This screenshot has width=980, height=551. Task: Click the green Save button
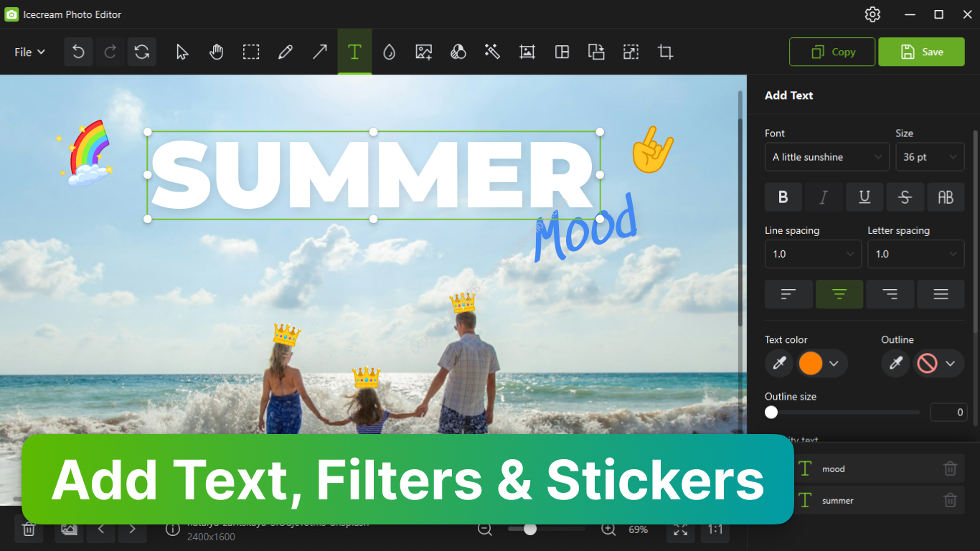click(x=921, y=52)
